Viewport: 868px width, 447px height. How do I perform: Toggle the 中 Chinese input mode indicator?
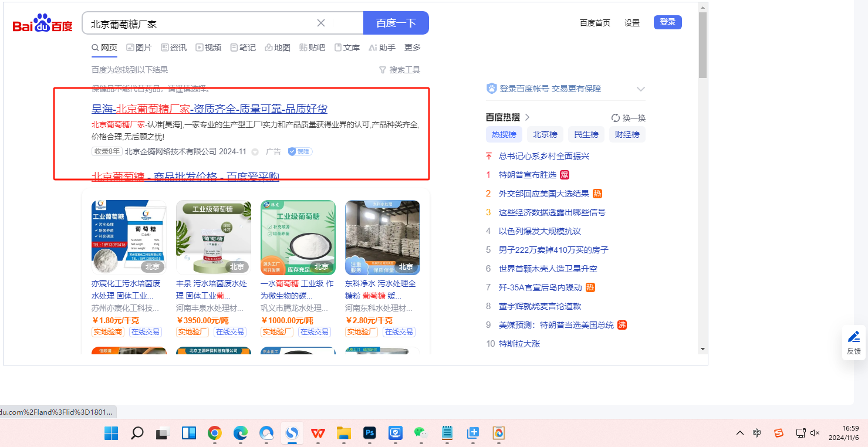[x=757, y=433]
